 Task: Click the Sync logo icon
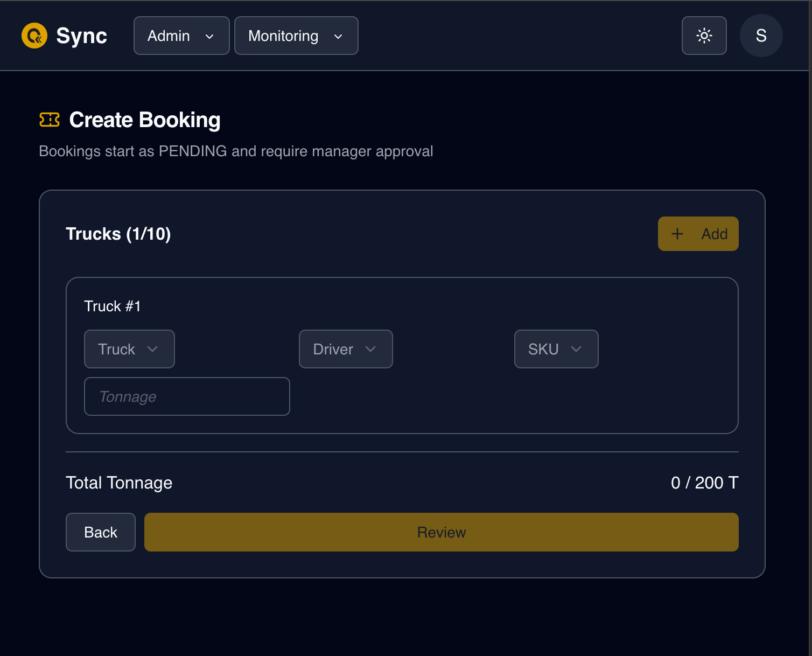click(34, 36)
